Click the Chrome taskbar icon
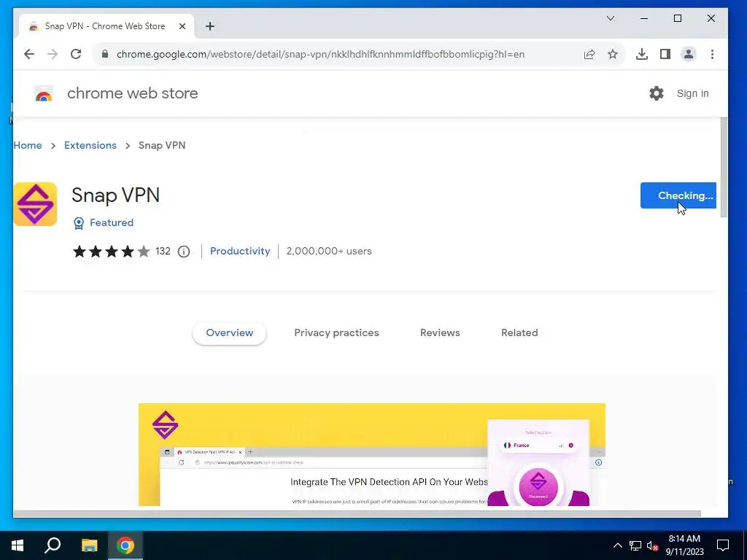 [x=125, y=545]
